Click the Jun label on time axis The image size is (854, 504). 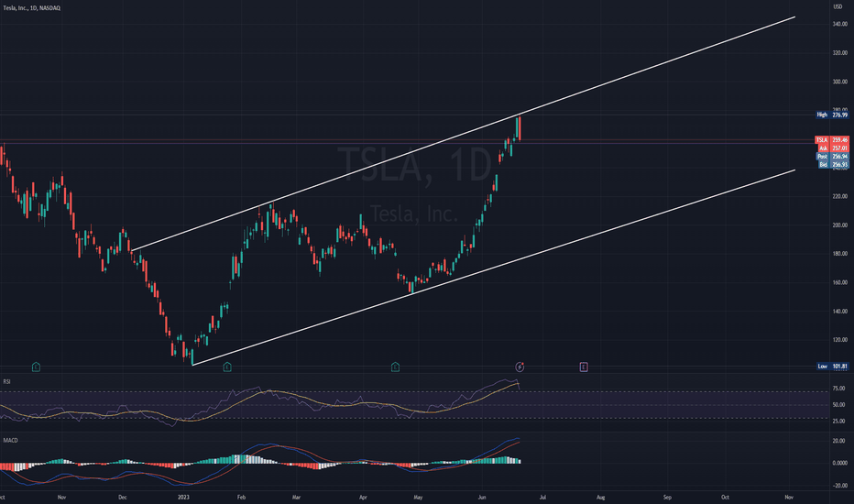pos(481,497)
